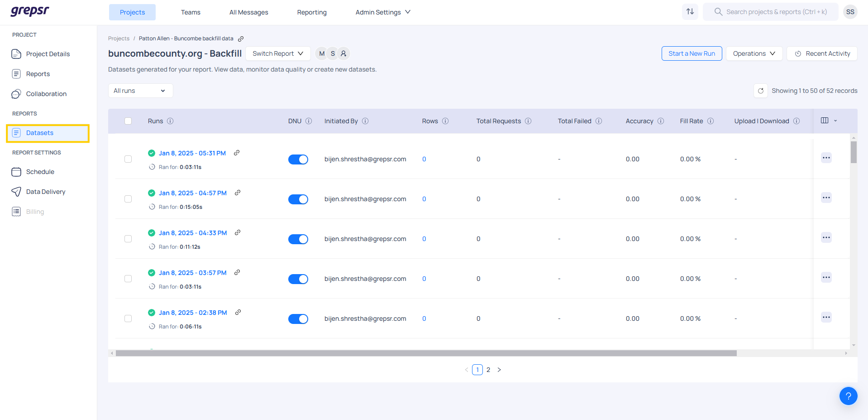Open the blue help question mark button
868x420 pixels.
pos(848,396)
